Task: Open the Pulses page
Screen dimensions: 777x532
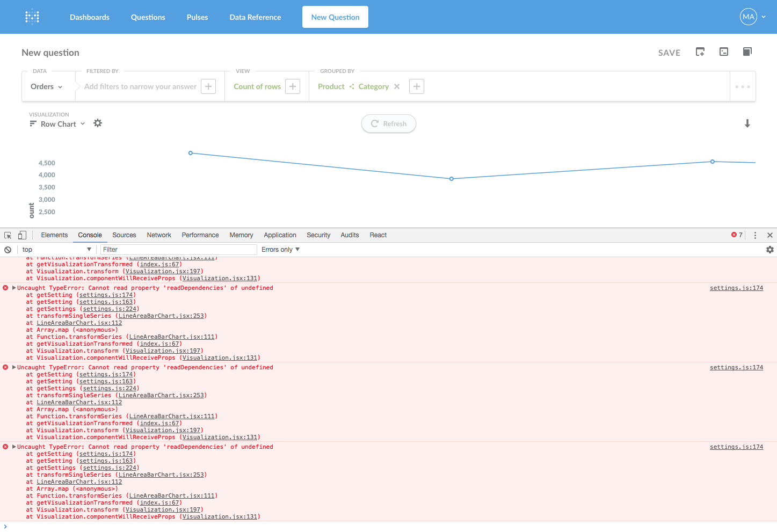Action: pyautogui.click(x=197, y=17)
